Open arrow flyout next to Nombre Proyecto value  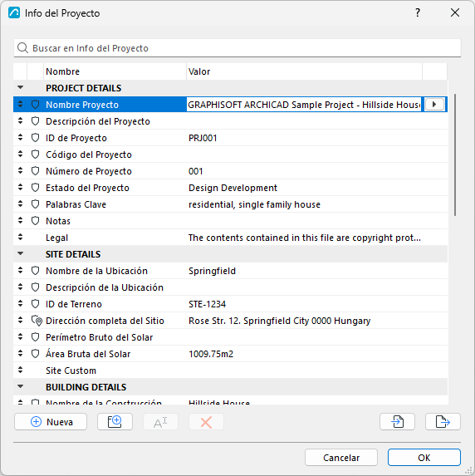coord(434,105)
